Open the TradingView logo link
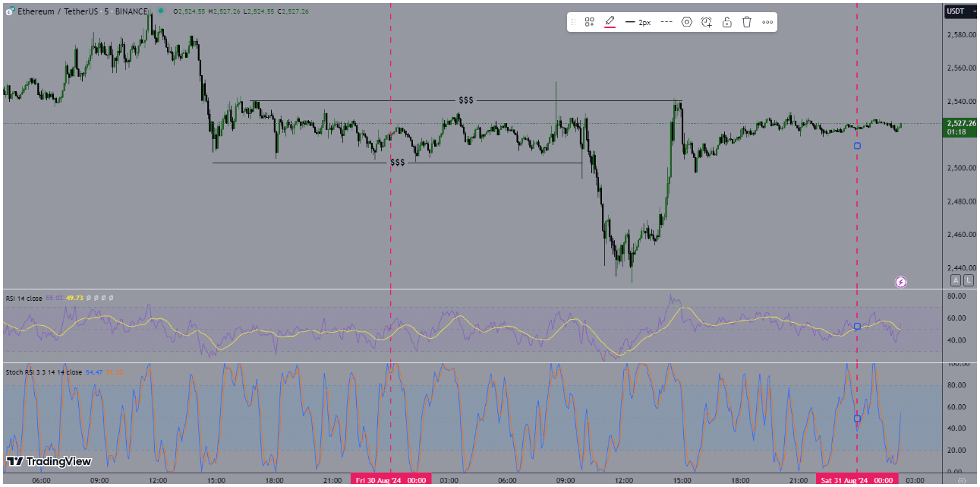 49,461
